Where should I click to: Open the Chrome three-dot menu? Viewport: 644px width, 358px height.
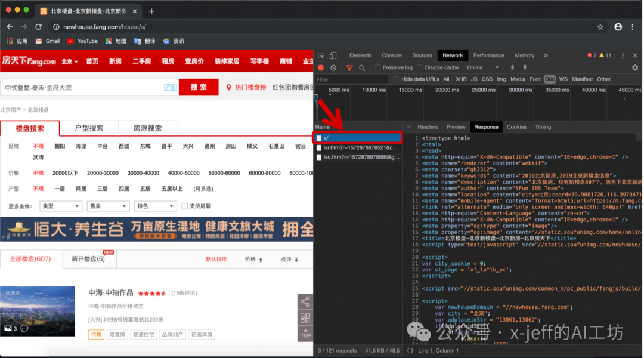633,27
